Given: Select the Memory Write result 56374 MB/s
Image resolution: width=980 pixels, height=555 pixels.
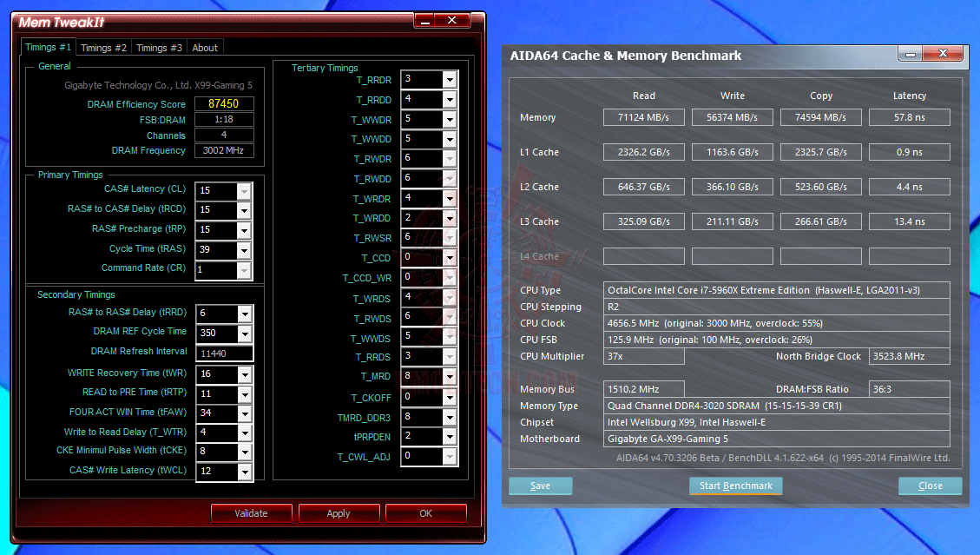Looking at the screenshot, I should tap(733, 117).
